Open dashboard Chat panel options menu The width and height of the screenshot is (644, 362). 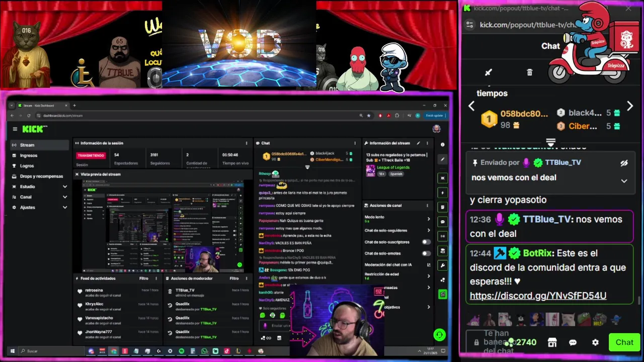coord(355,143)
